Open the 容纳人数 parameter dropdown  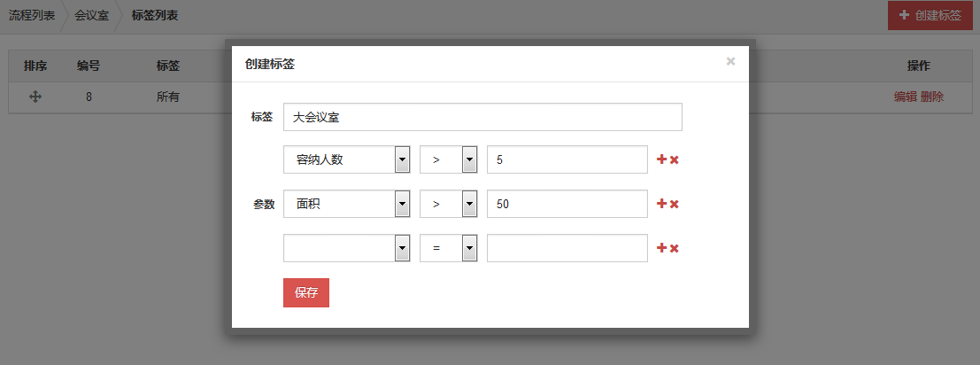pos(347,159)
